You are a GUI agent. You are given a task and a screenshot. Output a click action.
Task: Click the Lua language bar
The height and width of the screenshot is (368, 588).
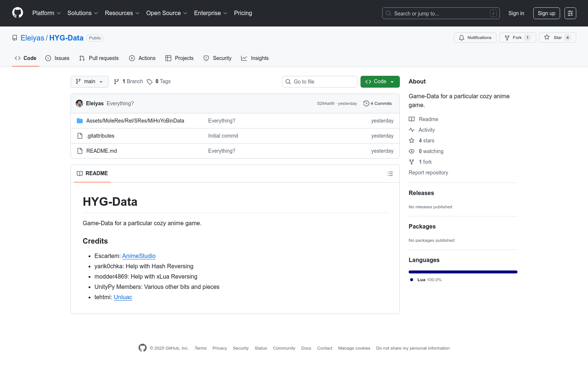[463, 272]
